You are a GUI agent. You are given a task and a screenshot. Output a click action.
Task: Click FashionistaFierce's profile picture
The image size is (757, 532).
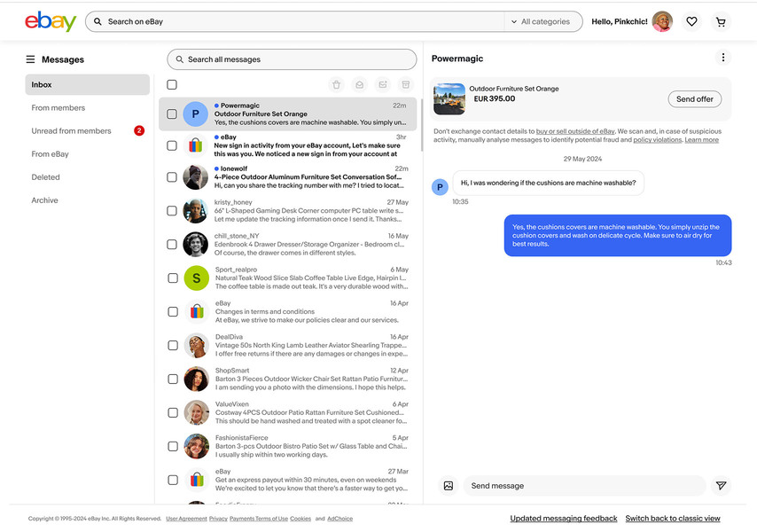tap(197, 446)
